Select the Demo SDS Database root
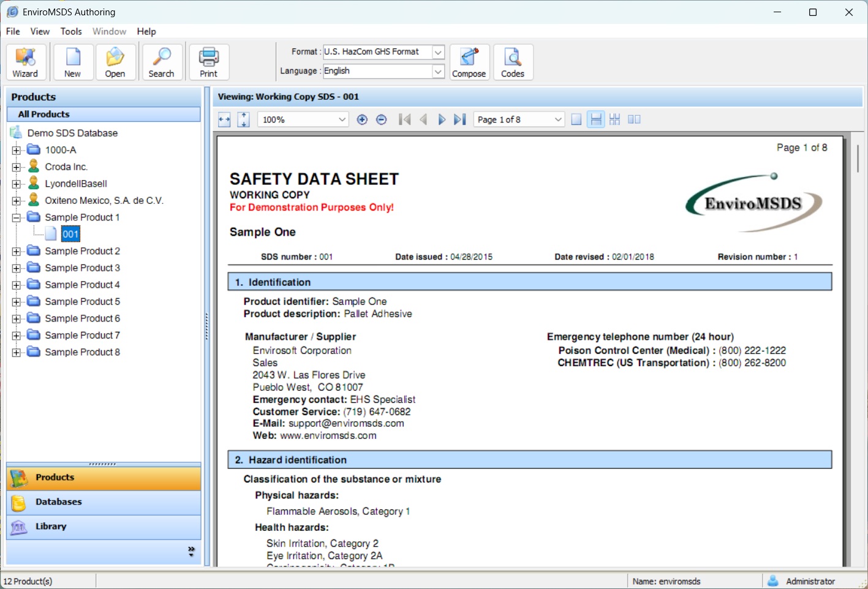The image size is (868, 589). pos(72,133)
